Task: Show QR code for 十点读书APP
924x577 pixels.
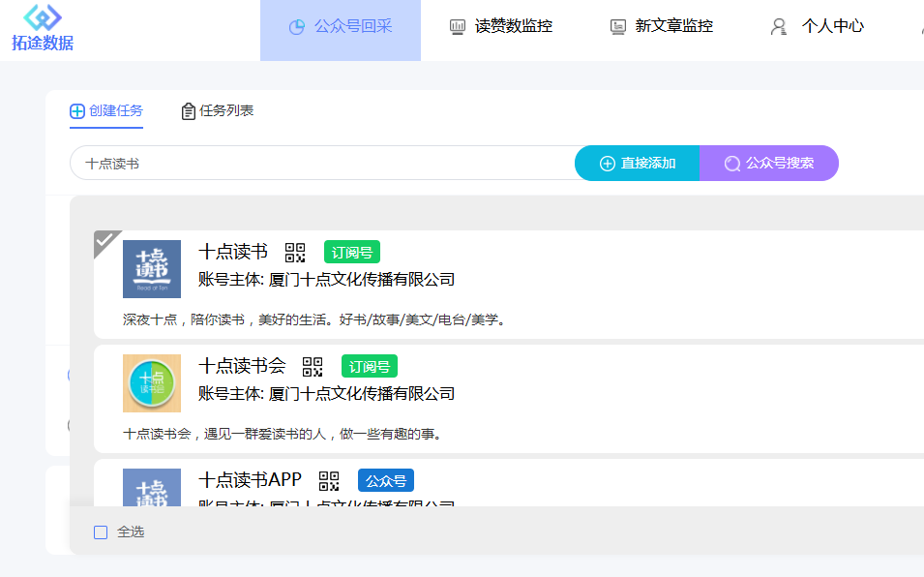Action: 329,481
